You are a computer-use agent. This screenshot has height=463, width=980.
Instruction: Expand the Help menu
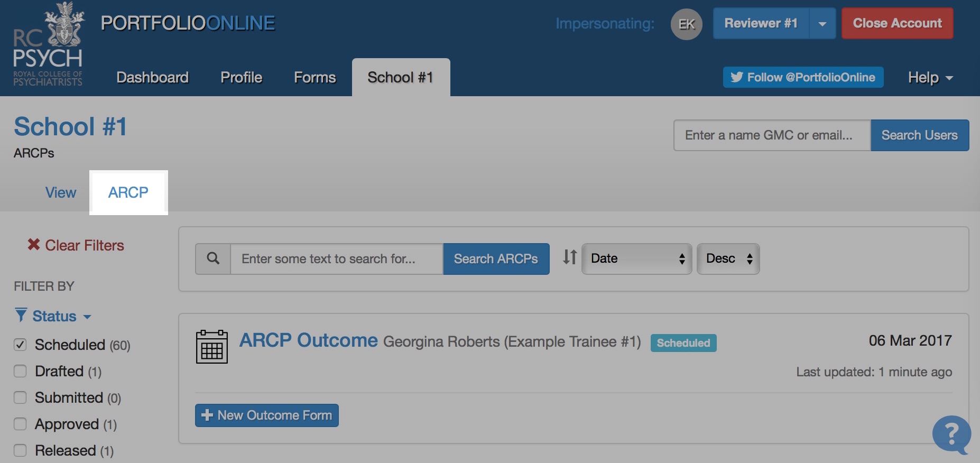pyautogui.click(x=930, y=78)
